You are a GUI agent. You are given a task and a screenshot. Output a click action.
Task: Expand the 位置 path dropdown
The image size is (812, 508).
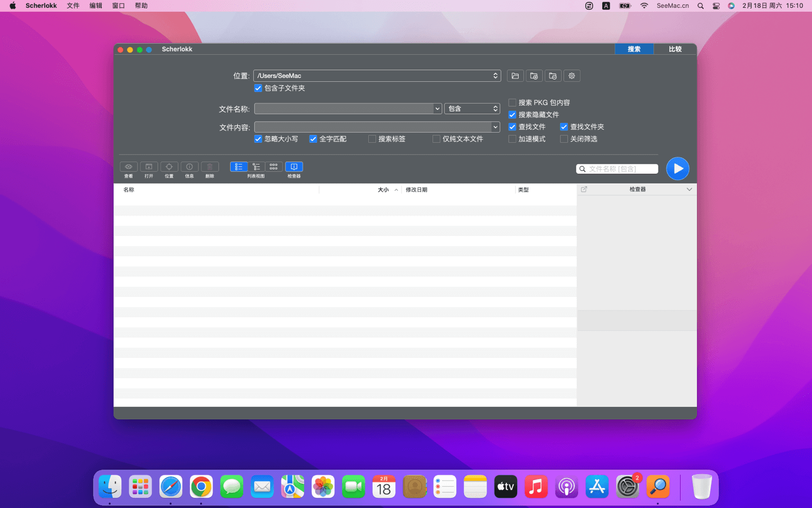pos(495,76)
